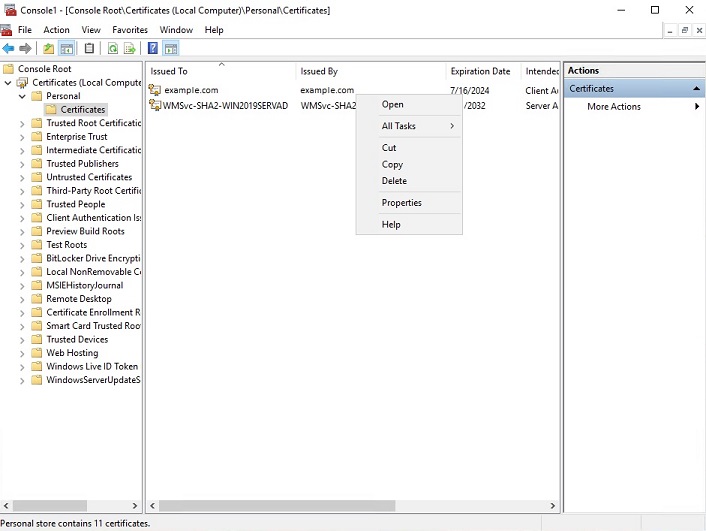Click the Back arrow toolbar icon
Image resolution: width=706 pixels, height=531 pixels.
pyautogui.click(x=8, y=48)
